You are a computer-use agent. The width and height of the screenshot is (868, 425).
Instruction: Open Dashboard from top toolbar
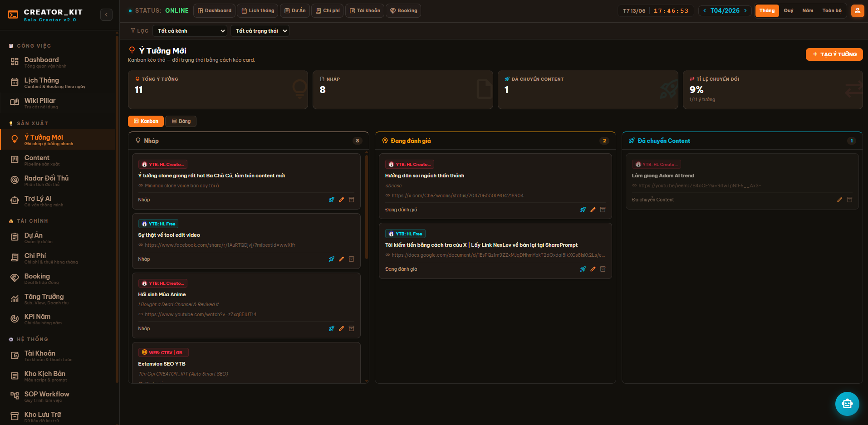[215, 11]
